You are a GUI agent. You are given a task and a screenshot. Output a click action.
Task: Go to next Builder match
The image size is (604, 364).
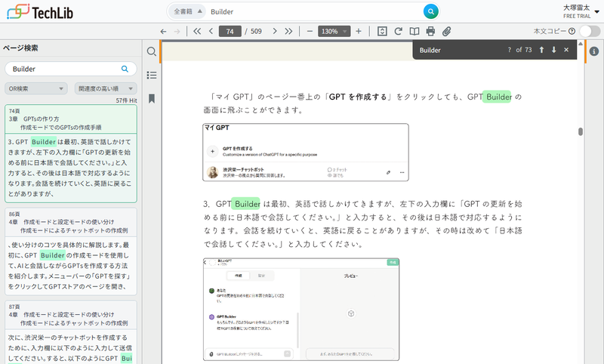tap(554, 50)
